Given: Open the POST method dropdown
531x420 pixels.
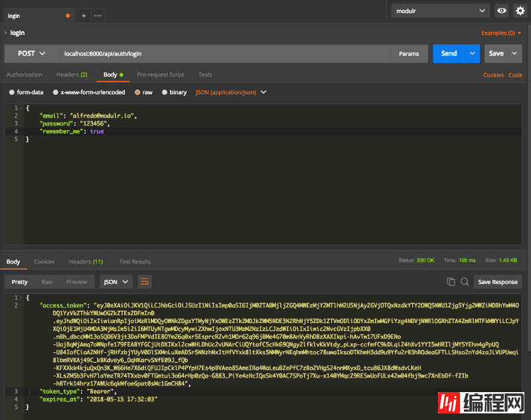Looking at the screenshot, I should click(31, 54).
